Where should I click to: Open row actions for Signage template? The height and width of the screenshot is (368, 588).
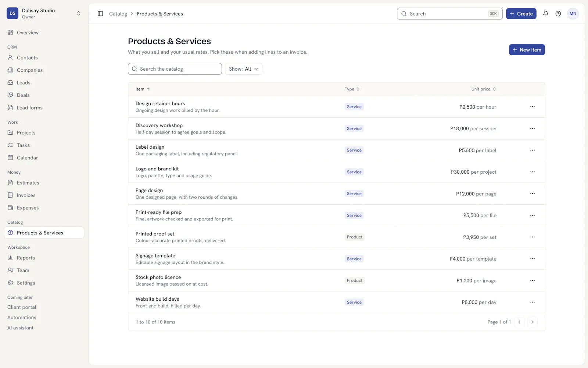click(x=533, y=259)
